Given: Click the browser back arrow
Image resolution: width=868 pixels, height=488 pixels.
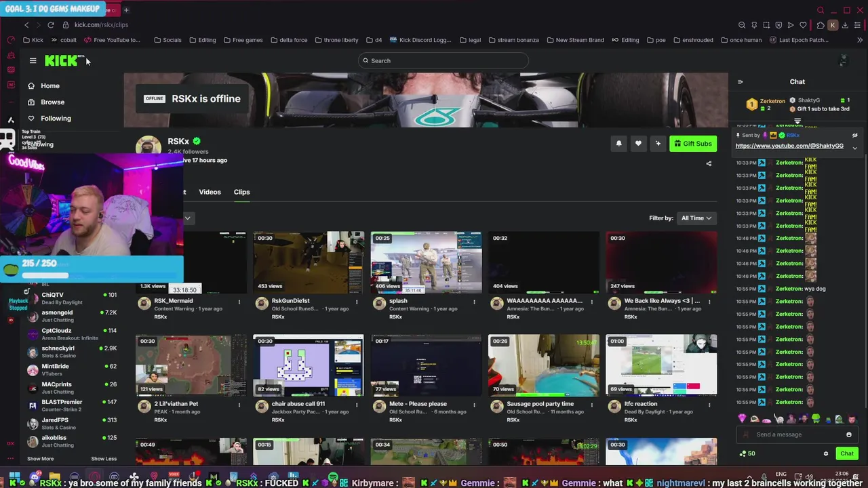Looking at the screenshot, I should (x=26, y=25).
